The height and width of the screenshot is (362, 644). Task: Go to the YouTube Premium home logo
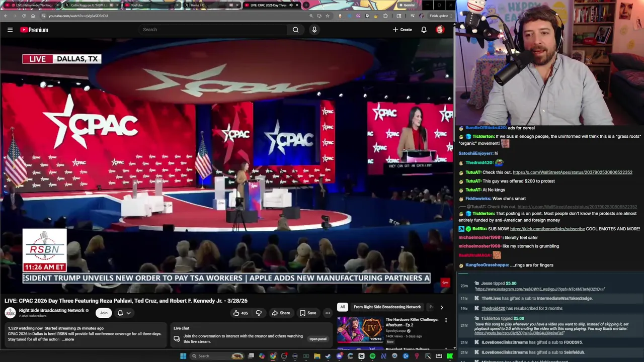coord(34,30)
